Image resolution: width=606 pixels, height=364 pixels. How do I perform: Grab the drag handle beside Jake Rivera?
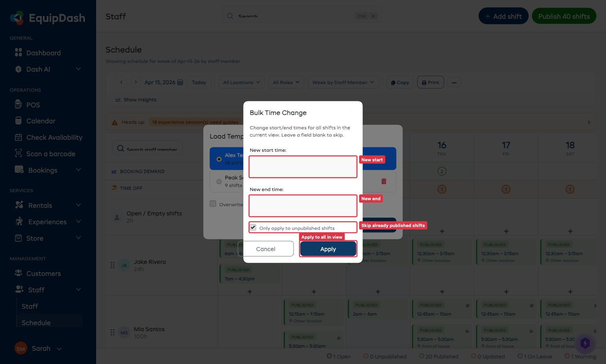tap(113, 265)
